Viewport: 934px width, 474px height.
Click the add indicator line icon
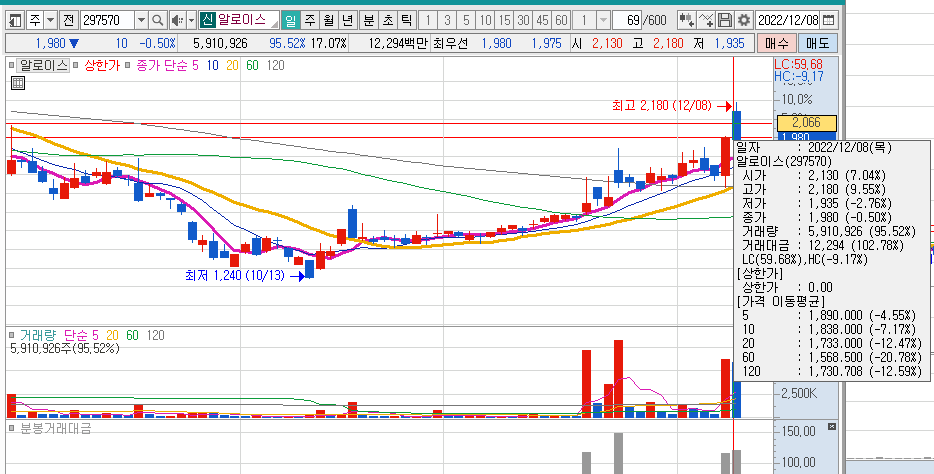coord(706,20)
